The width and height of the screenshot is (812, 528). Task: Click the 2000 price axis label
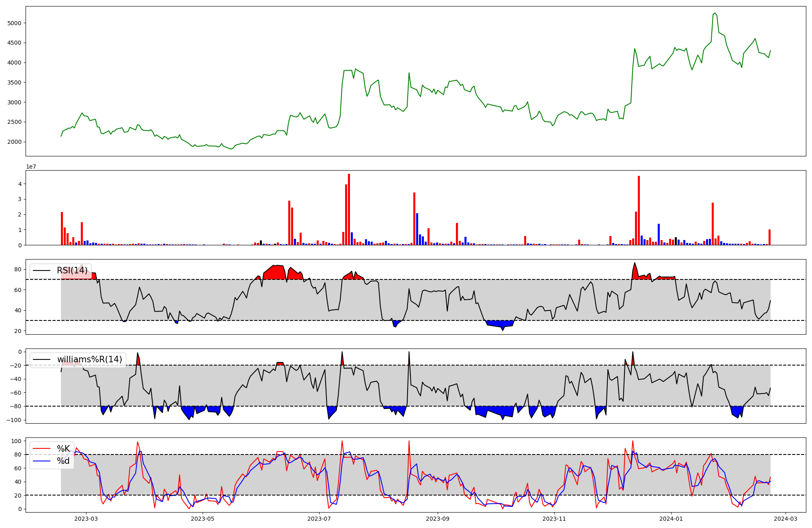click(x=14, y=142)
